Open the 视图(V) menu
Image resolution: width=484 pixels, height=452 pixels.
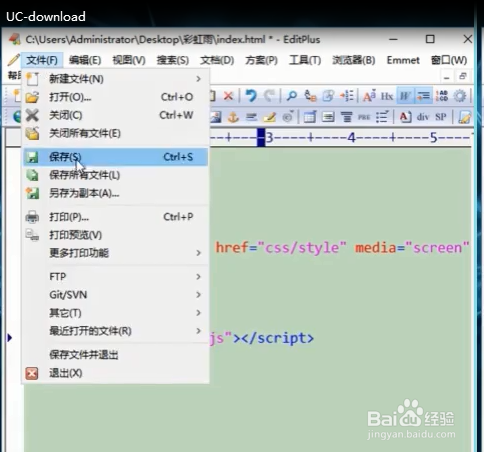pyautogui.click(x=129, y=60)
